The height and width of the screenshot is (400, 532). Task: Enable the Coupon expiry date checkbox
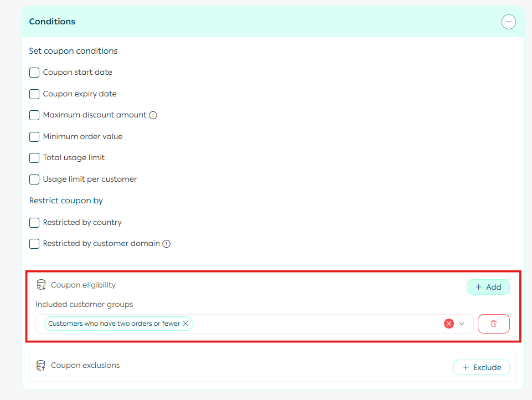coord(34,94)
